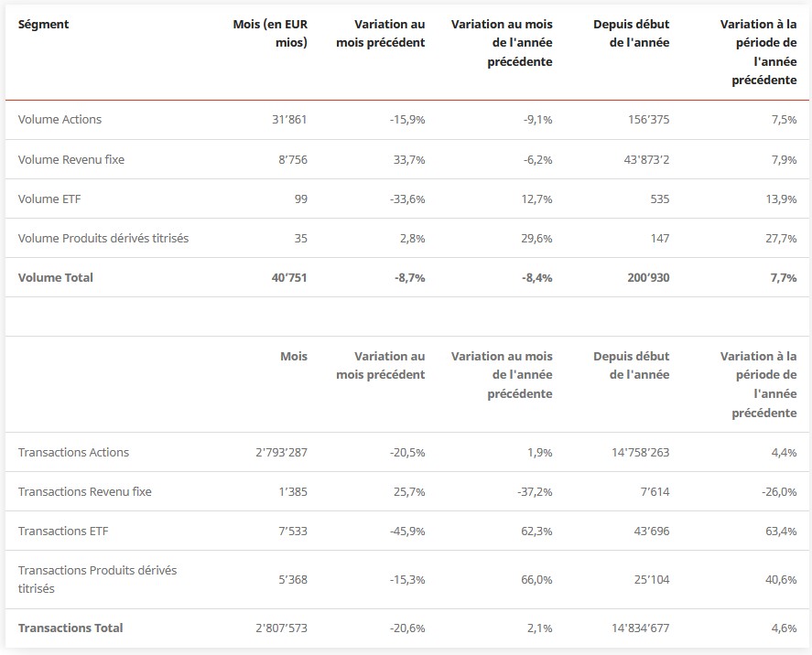
Task: Select the "Volume Actions" row label
Action: pos(60,120)
